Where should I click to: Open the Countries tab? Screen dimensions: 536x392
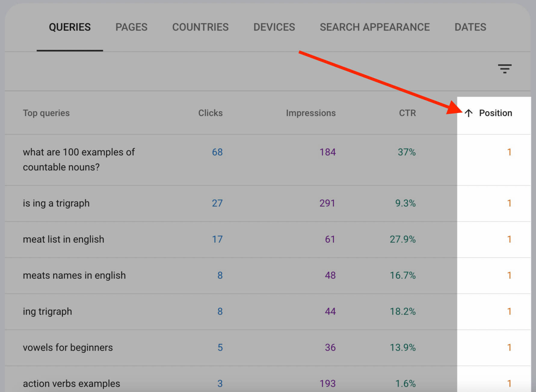click(200, 27)
